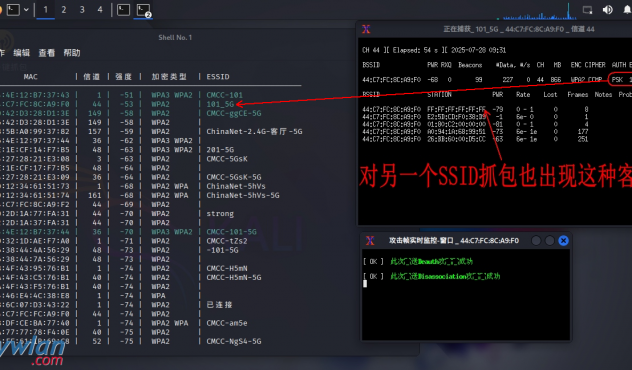Switch to workspace 4

click(100, 10)
